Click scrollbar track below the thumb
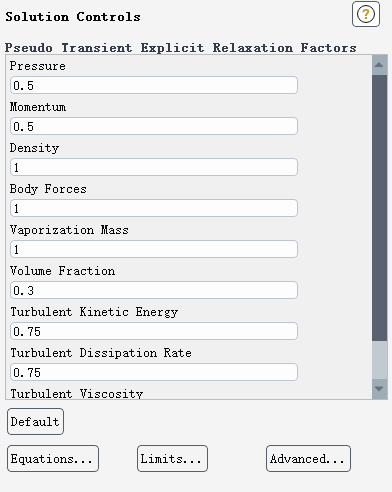The width and height of the screenshot is (392, 492). pos(379,360)
